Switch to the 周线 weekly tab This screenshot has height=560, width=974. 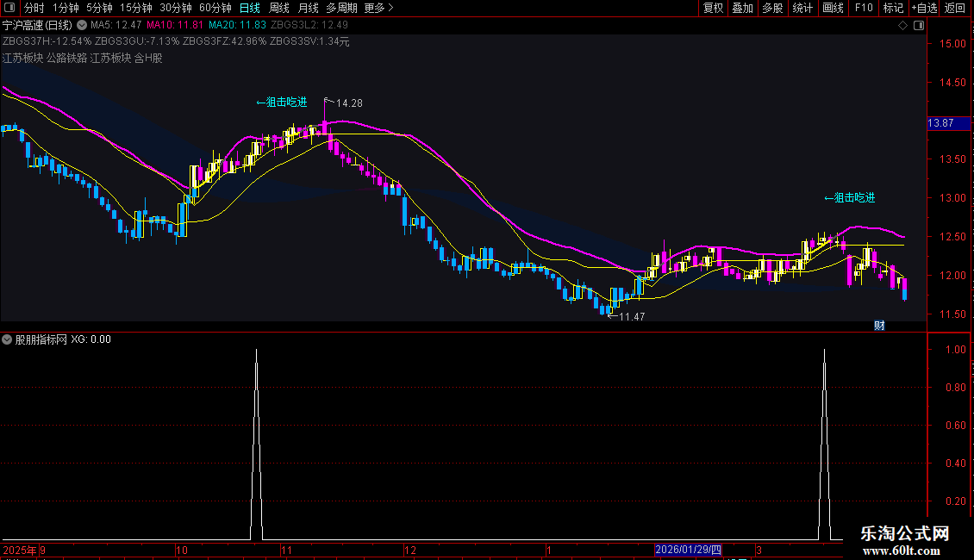pos(279,8)
